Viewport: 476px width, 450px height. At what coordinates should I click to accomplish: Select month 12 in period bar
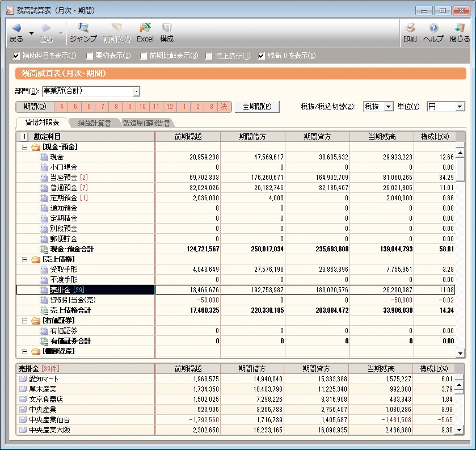(170, 107)
